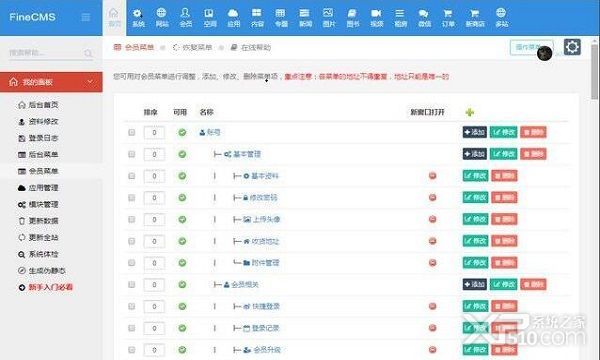This screenshot has height=360, width=600.
Task: Click 修改 button on the 修改密码 row
Action: tap(475, 198)
